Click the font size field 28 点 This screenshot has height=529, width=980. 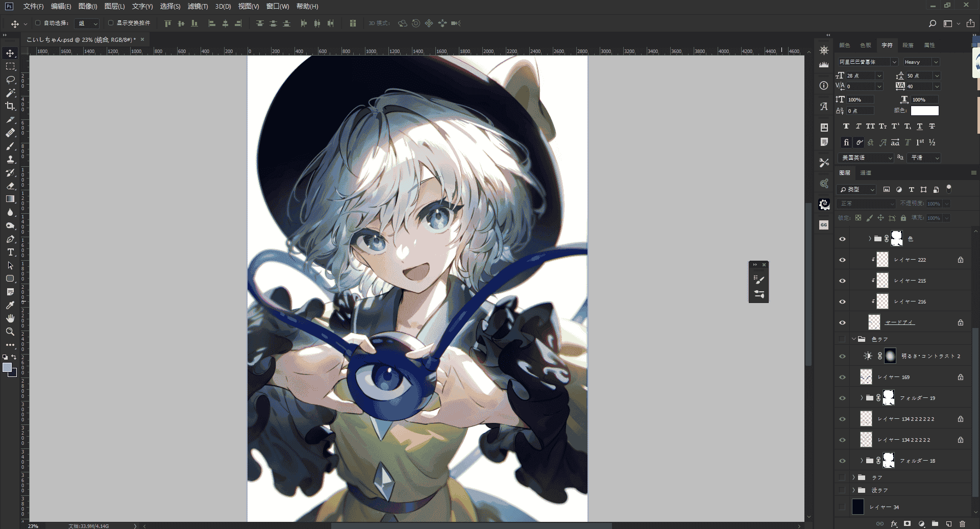click(861, 75)
